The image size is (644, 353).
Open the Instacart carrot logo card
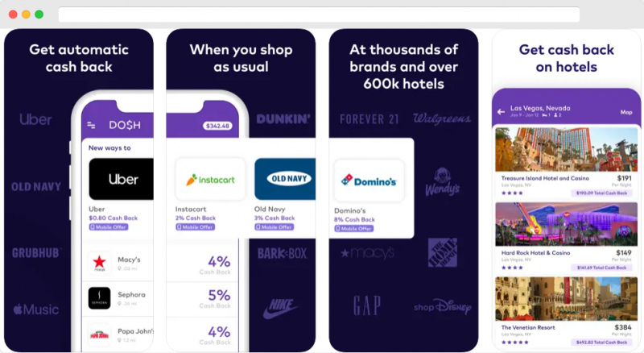(x=210, y=180)
